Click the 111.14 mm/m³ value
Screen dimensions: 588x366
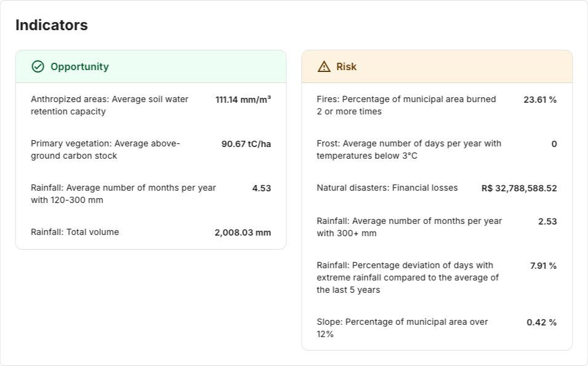[x=243, y=99]
